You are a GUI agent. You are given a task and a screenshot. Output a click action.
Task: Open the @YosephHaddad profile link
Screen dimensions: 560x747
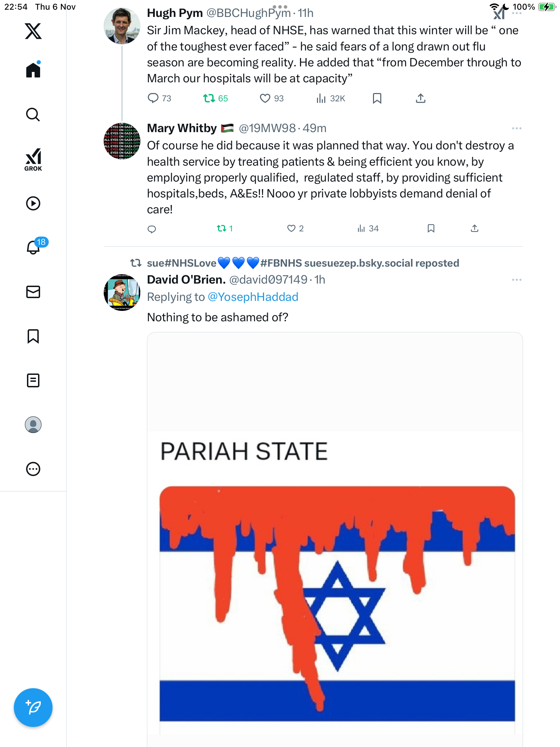253,297
